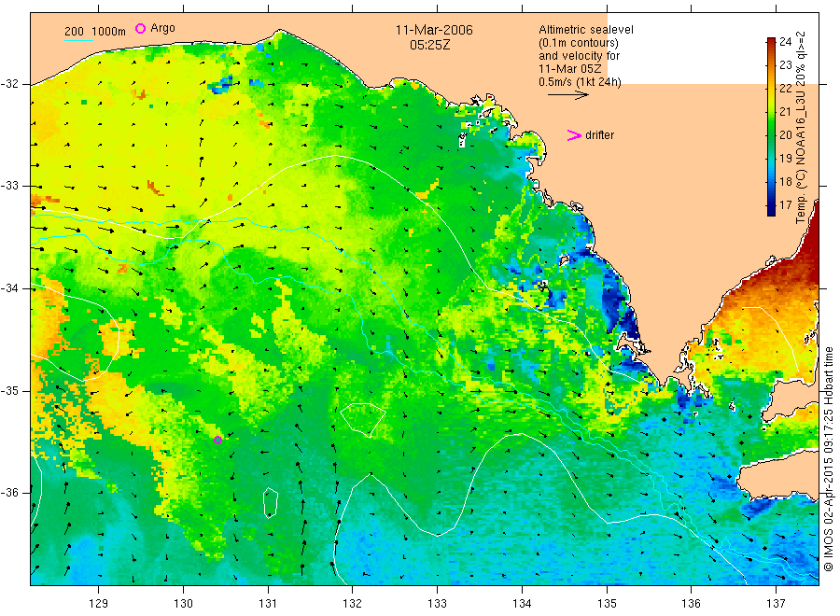
Task: Click the temperature color bar
Action: point(771,127)
